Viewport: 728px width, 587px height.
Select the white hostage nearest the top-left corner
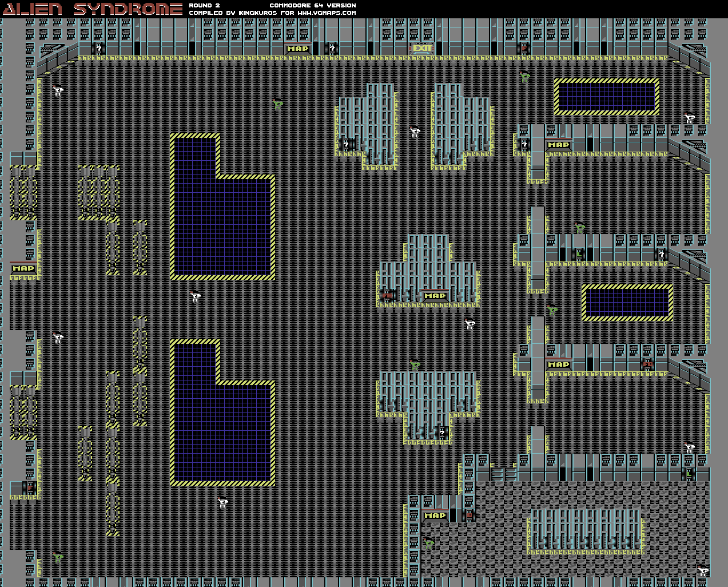[x=58, y=90]
